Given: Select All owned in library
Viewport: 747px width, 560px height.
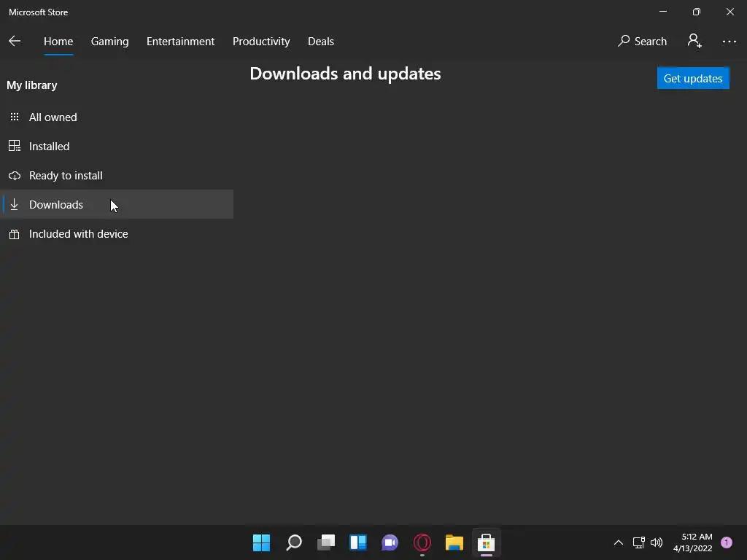Looking at the screenshot, I should pos(117,117).
